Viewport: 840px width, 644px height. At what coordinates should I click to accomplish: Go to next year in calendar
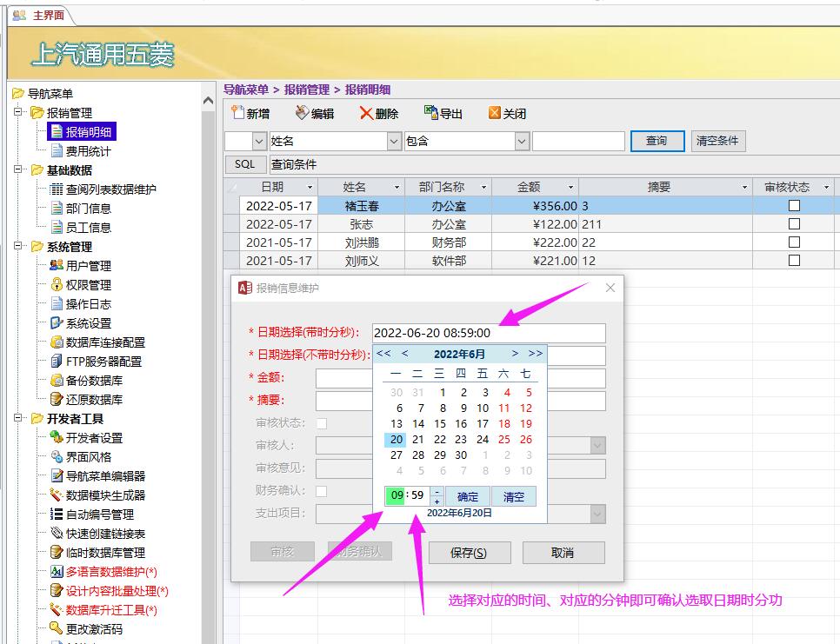pos(535,354)
